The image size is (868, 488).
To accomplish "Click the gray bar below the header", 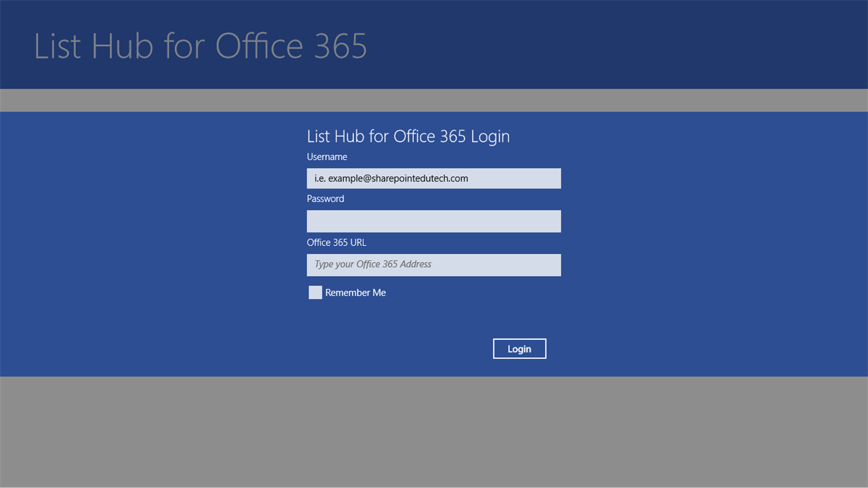I will [x=434, y=99].
